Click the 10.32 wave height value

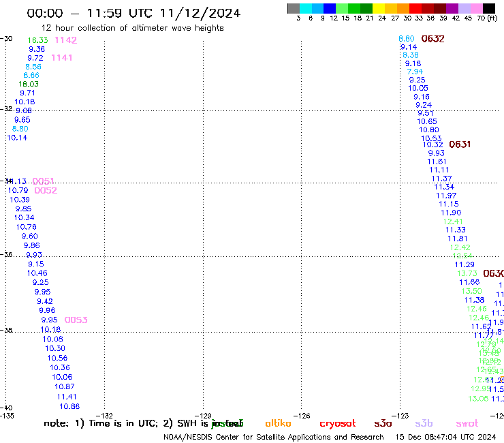coord(433,144)
